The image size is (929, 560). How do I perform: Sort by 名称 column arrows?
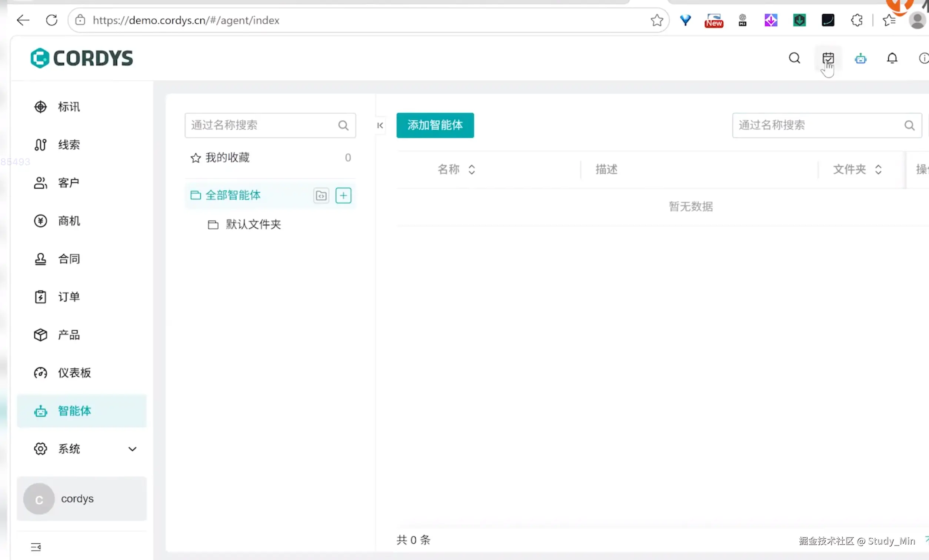472,169
